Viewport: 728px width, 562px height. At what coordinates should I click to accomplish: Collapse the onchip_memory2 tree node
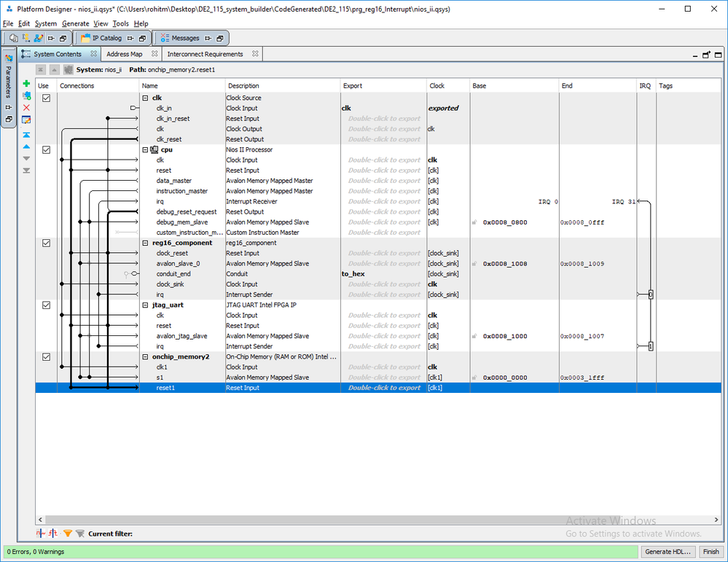click(x=145, y=357)
